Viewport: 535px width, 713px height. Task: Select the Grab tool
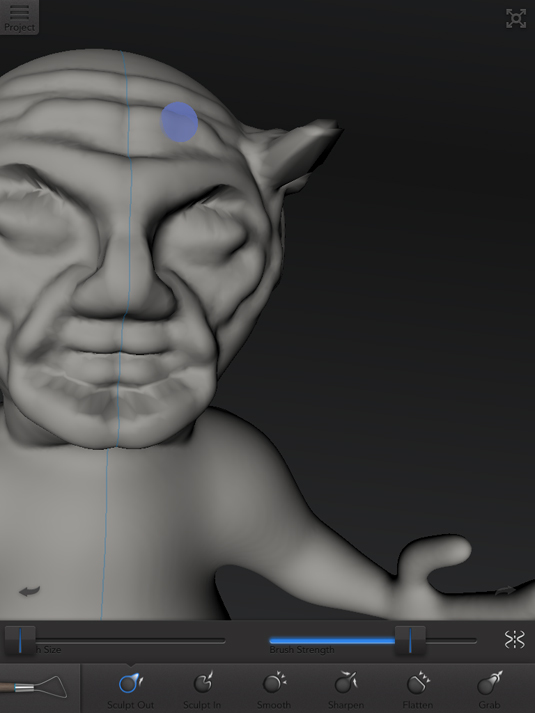point(489,690)
